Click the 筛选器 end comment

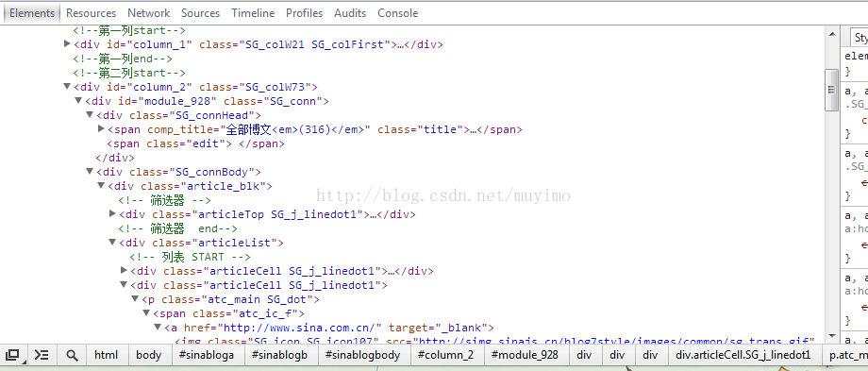[177, 228]
